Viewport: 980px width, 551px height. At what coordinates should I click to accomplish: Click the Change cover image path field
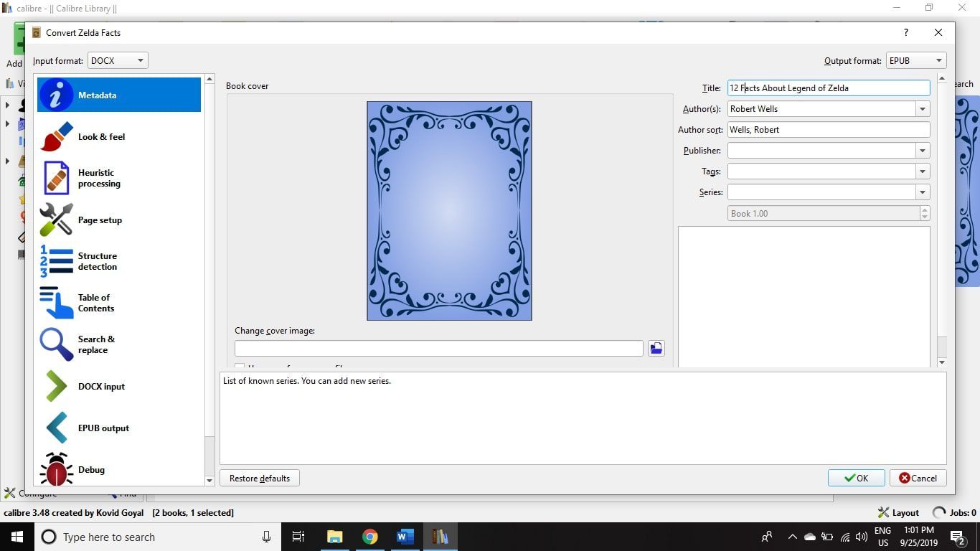439,348
